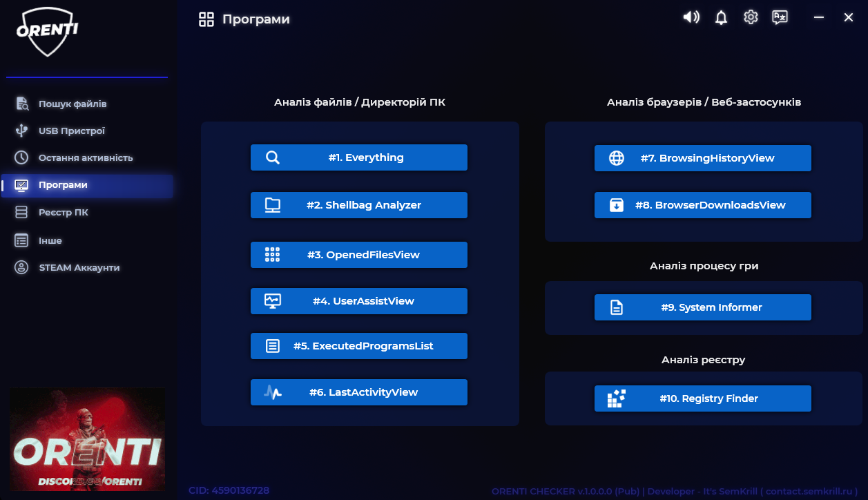Open Пошук файлів section
The height and width of the screenshot is (500, 868).
pyautogui.click(x=73, y=104)
